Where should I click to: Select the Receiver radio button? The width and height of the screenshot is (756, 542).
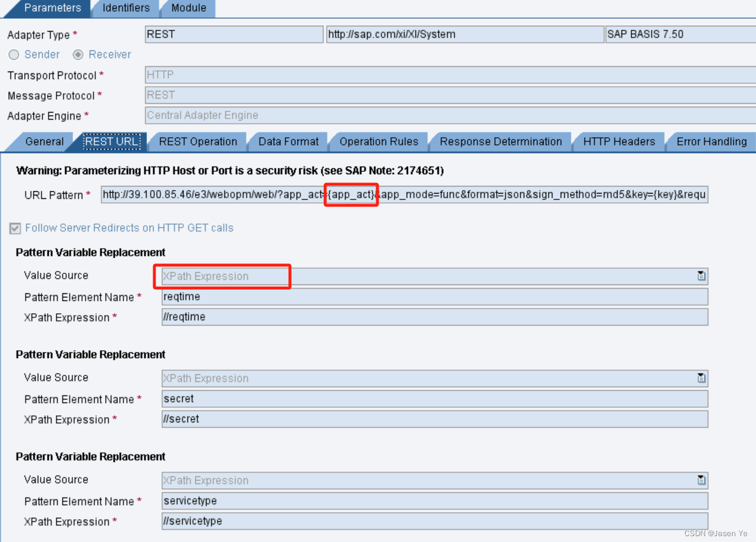click(79, 55)
